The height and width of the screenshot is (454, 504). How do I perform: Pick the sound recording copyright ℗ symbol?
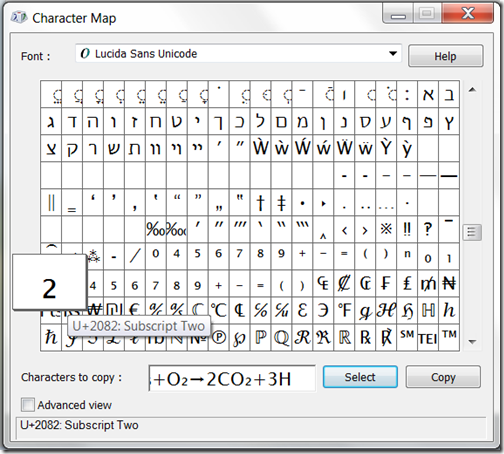(219, 337)
